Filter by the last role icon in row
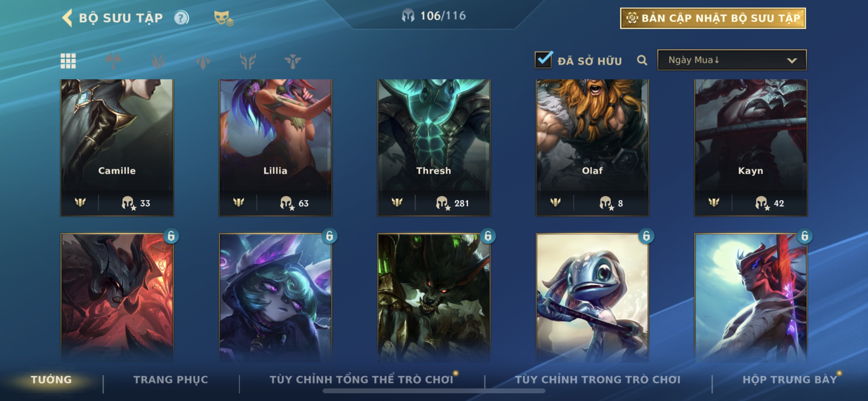868x401 pixels. click(x=293, y=61)
